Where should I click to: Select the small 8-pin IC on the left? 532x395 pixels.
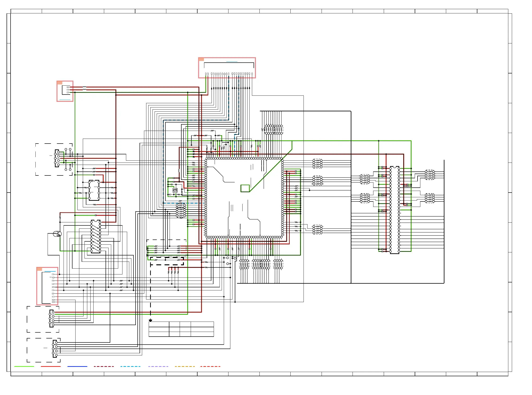pyautogui.click(x=94, y=190)
